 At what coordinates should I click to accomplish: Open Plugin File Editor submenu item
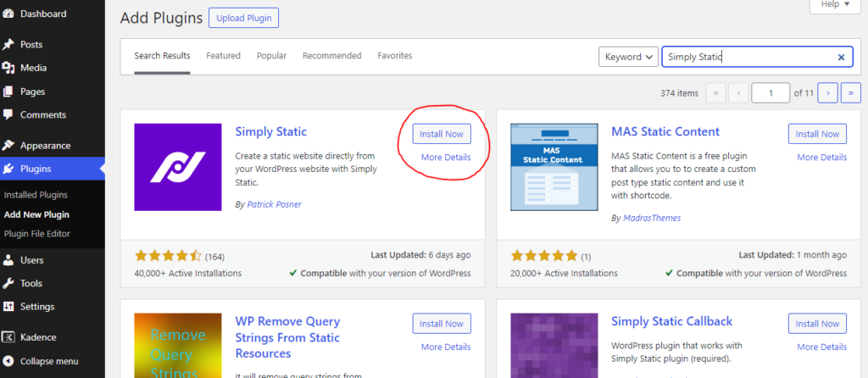tap(36, 234)
